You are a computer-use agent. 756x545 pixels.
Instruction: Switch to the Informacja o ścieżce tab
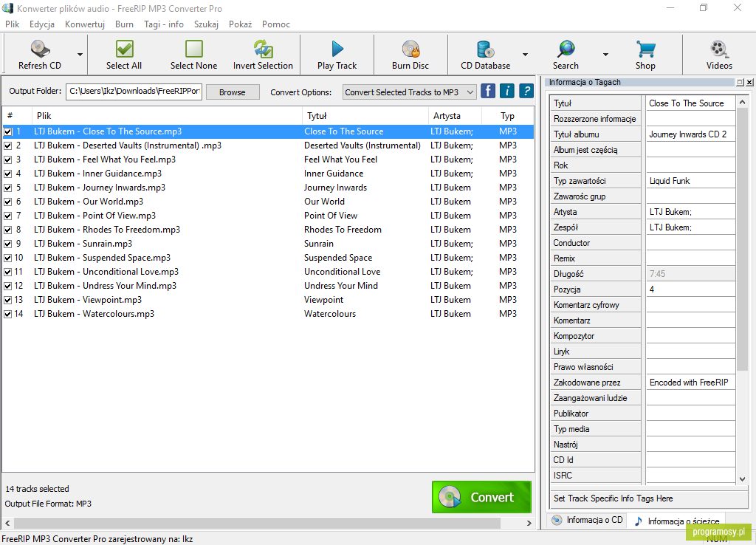pos(678,521)
